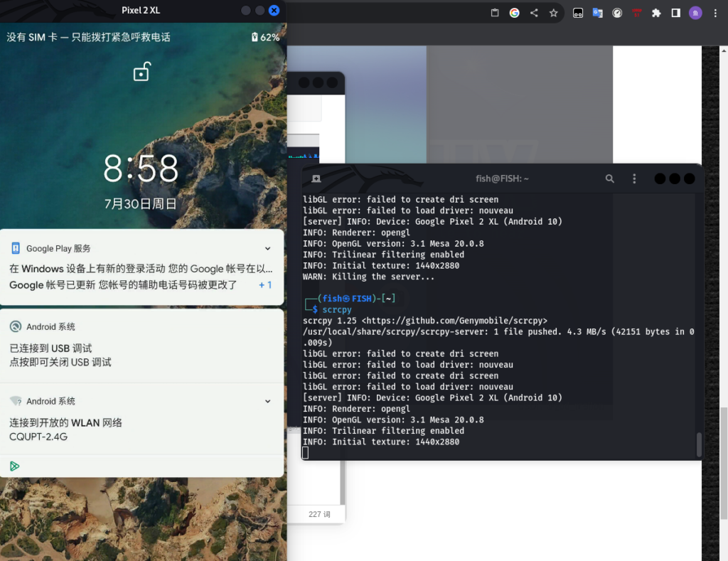Screen dimensions: 728x561
Task: Tap the "Google Play 服务" notification header label
Action: 58,248
